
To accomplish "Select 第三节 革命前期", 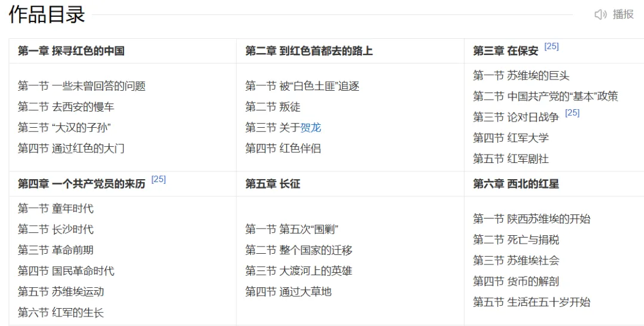I will tap(55, 250).
